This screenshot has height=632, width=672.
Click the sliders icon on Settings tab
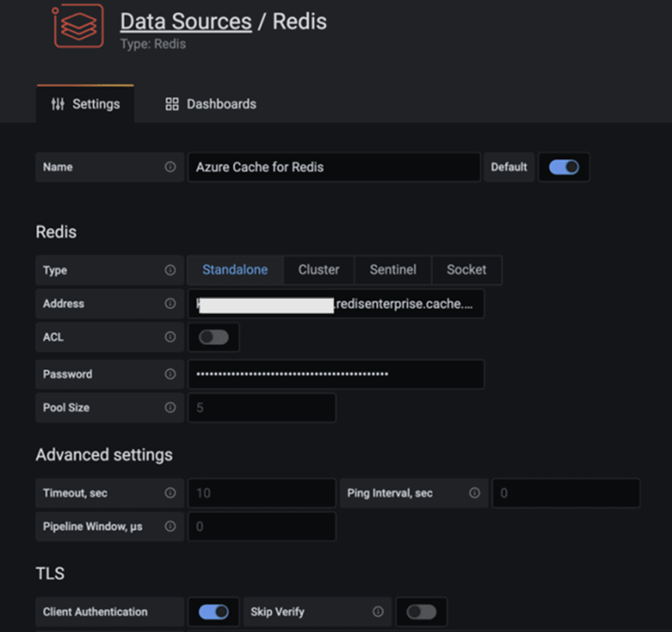57,103
